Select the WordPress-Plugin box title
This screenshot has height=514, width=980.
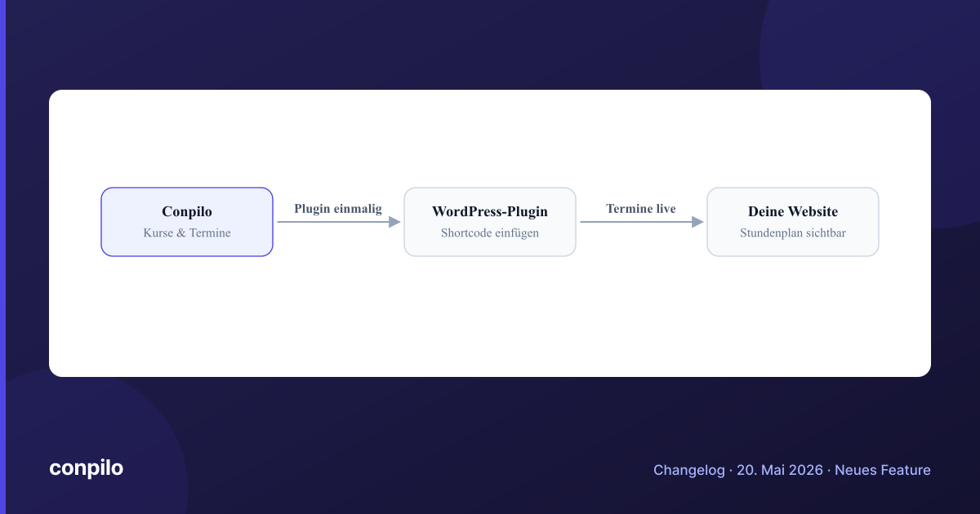tap(490, 212)
